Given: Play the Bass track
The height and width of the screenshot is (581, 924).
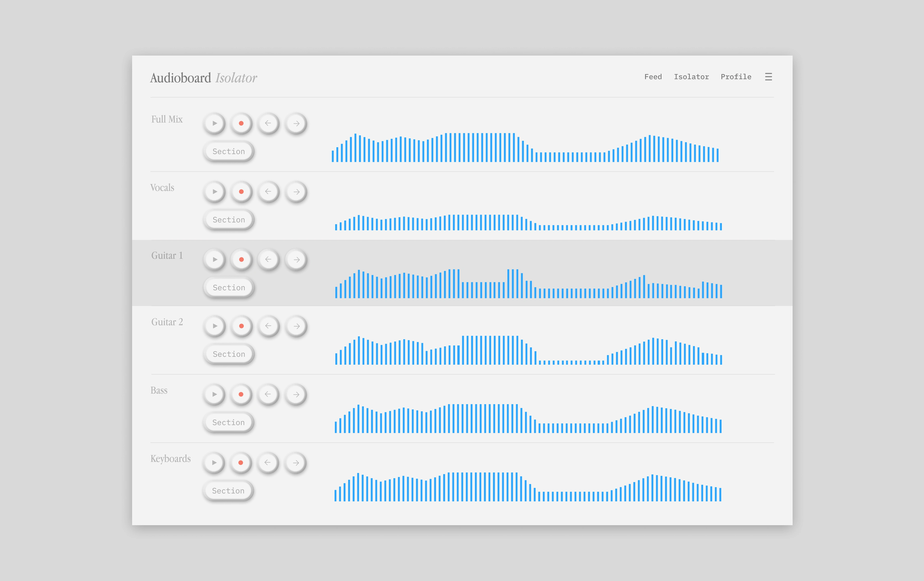Looking at the screenshot, I should [x=214, y=394].
